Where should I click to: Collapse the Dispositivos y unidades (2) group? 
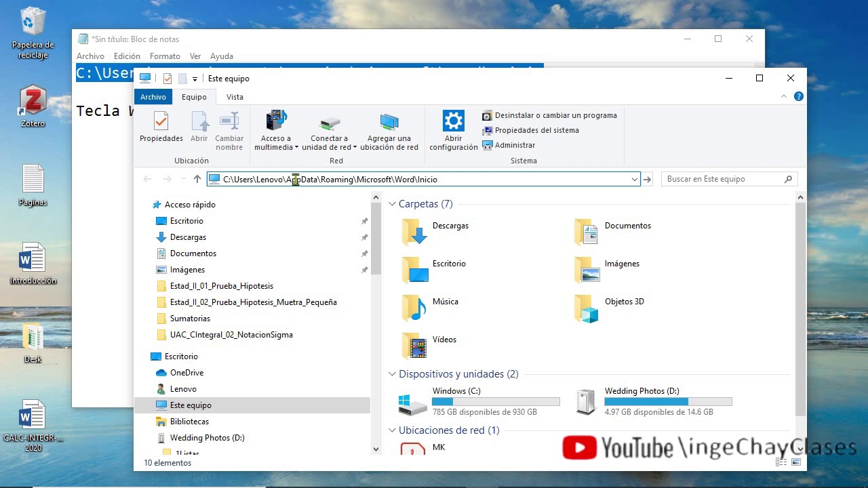point(392,374)
